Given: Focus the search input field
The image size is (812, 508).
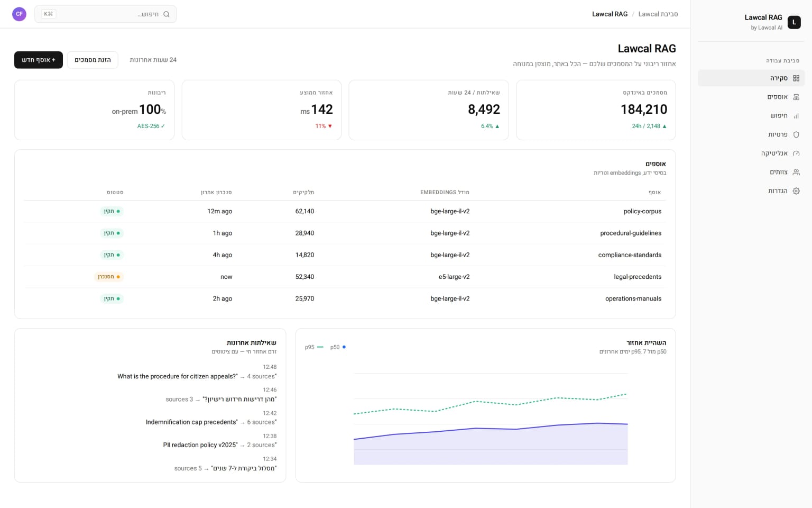Looking at the screenshot, I should tap(106, 14).
